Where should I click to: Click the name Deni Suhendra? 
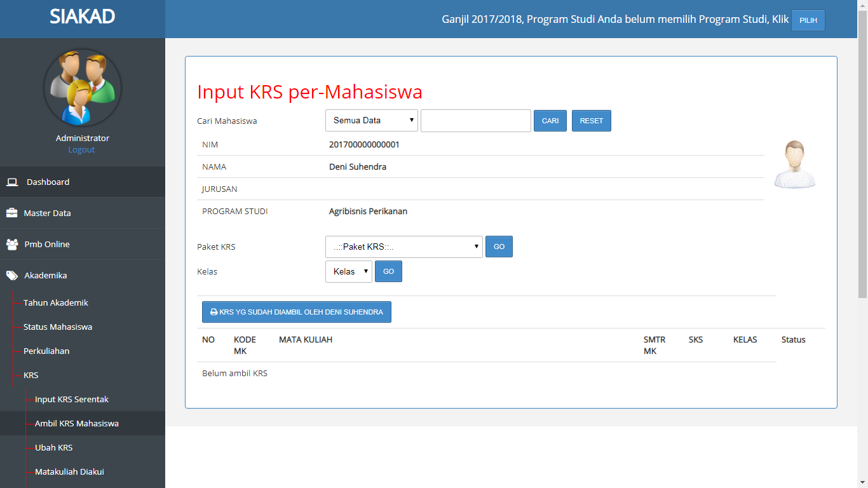click(x=358, y=167)
